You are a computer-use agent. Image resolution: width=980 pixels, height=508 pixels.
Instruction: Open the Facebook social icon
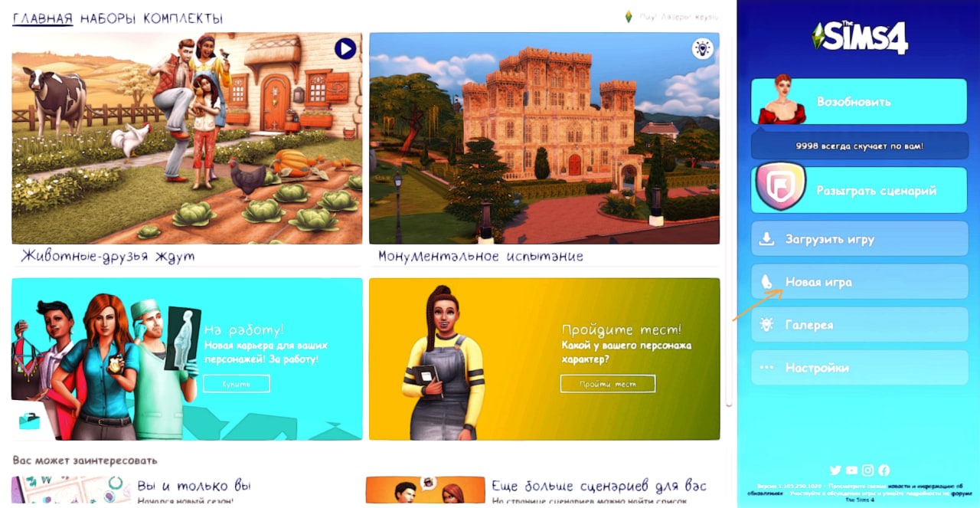click(x=884, y=470)
